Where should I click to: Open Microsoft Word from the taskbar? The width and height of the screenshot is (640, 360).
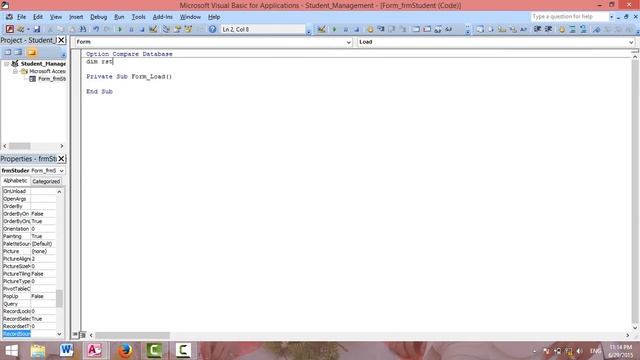[66, 351]
